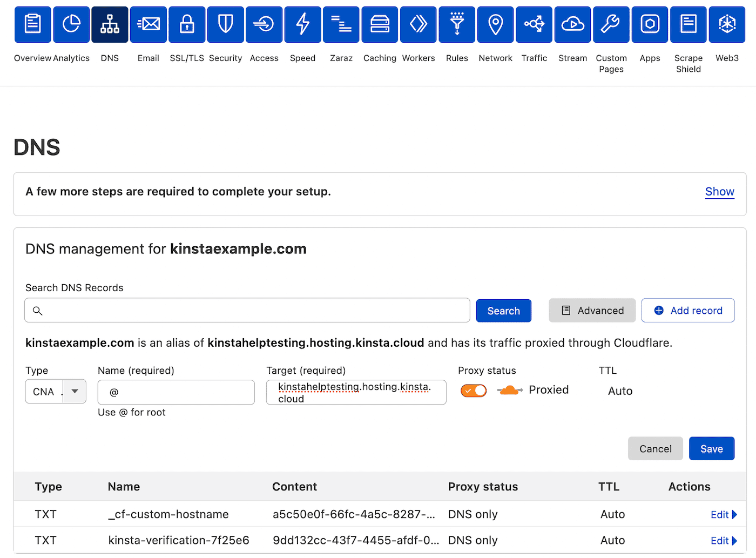Click the Add record button
Viewport: 756px width, 558px height.
click(x=688, y=311)
